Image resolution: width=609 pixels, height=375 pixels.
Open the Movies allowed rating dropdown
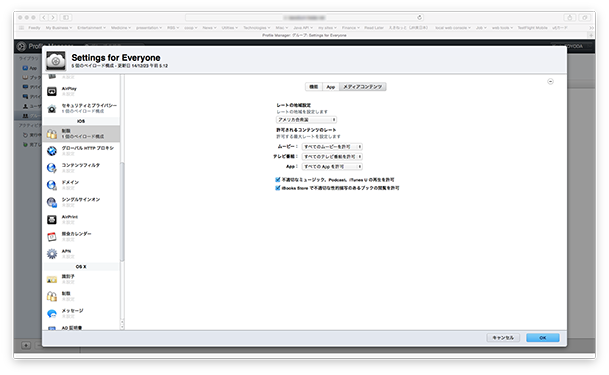click(332, 147)
